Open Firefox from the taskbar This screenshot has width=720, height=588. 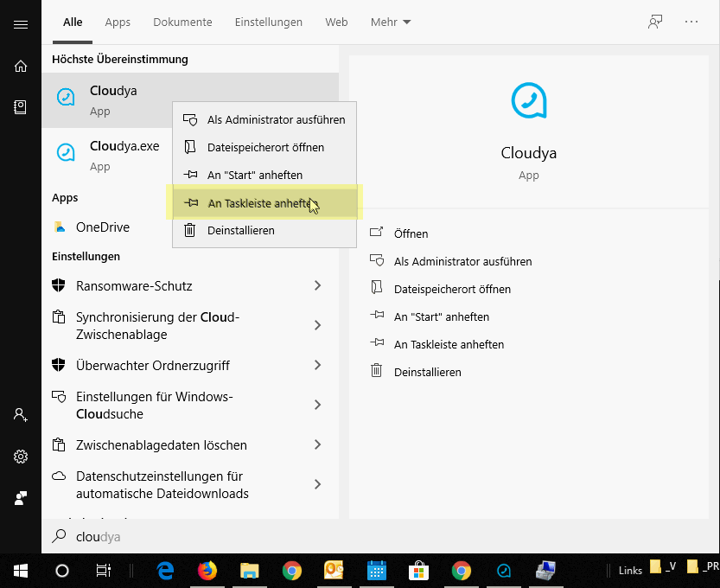point(207,571)
